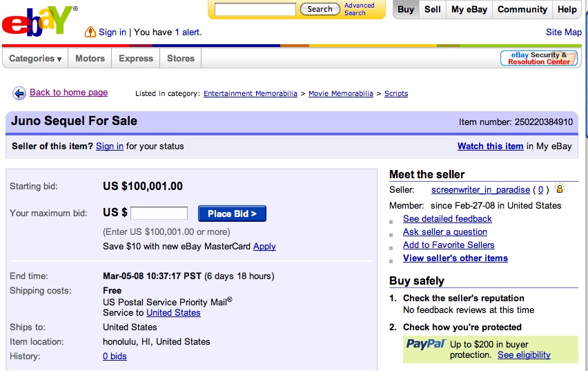Click the end time Mar-05-08 10:37:17 PST
Viewport: 588px width, 371px height.
[152, 276]
